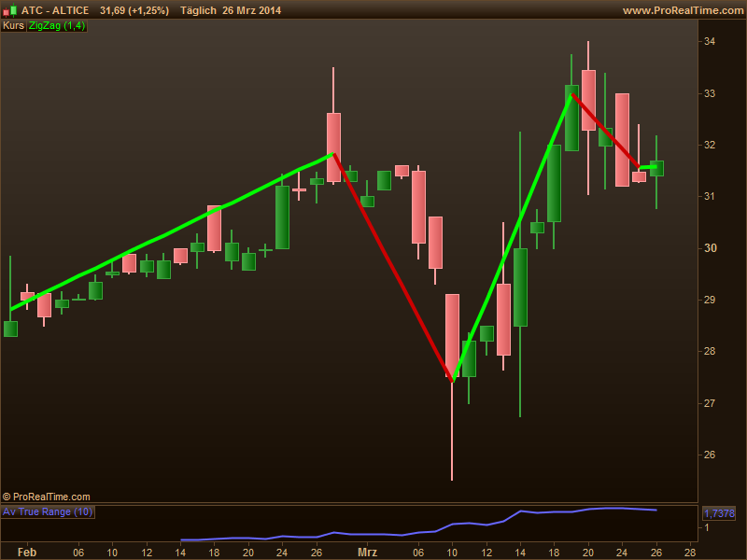
Task: Click the Täglich timeframe label
Action: click(x=198, y=10)
